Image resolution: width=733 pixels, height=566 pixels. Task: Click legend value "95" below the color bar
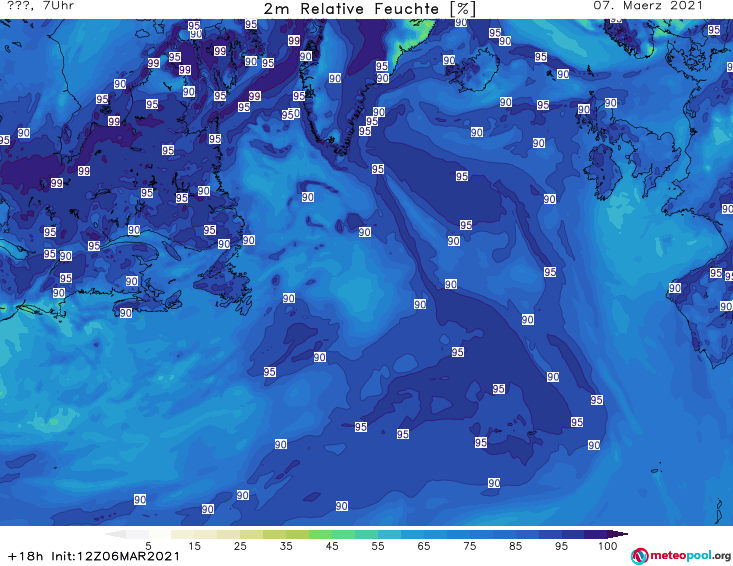click(x=561, y=546)
